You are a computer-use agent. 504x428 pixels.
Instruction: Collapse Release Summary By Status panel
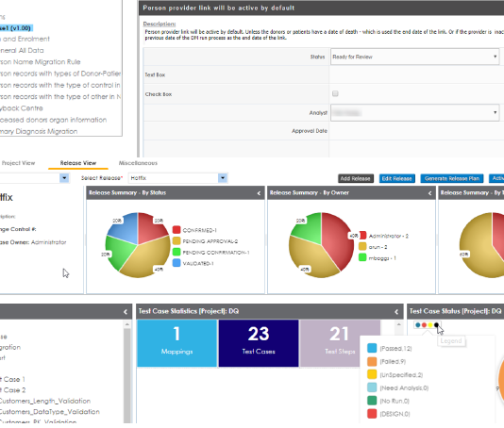click(x=259, y=193)
